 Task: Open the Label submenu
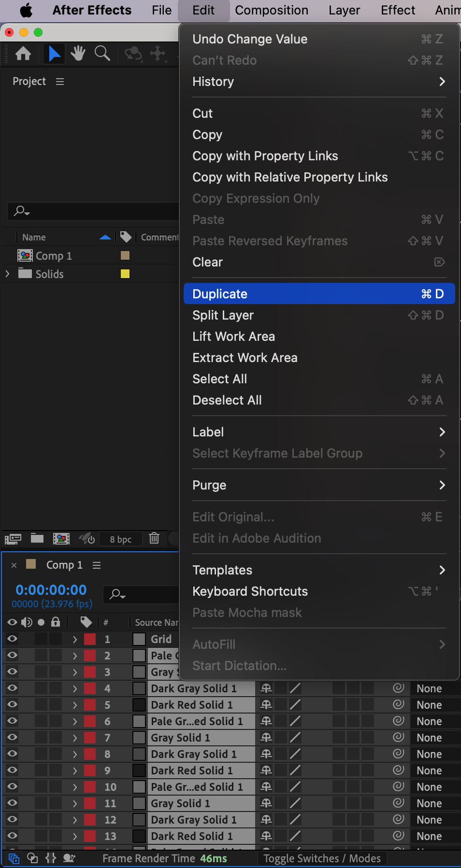click(x=319, y=432)
